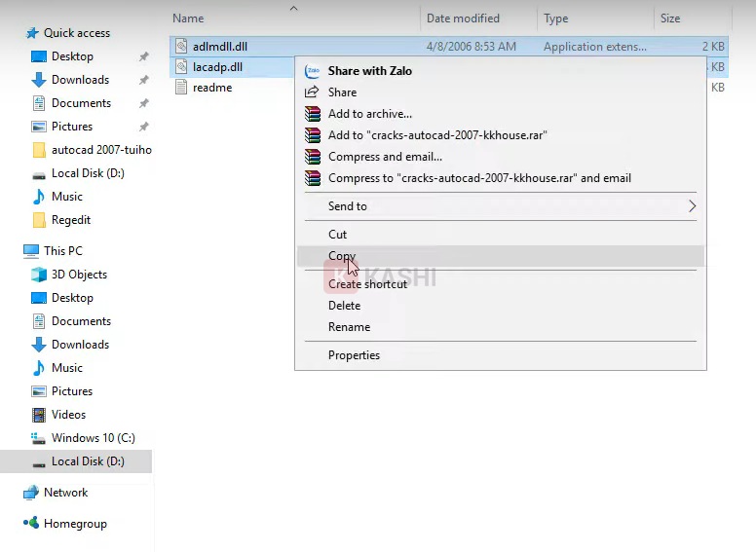Click the Videos film icon

[x=39, y=414]
